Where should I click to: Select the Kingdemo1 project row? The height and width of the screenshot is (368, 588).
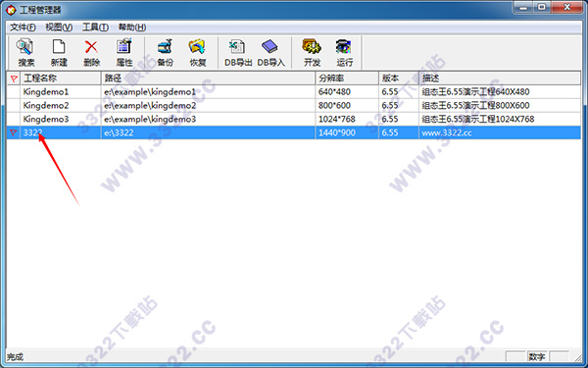294,92
